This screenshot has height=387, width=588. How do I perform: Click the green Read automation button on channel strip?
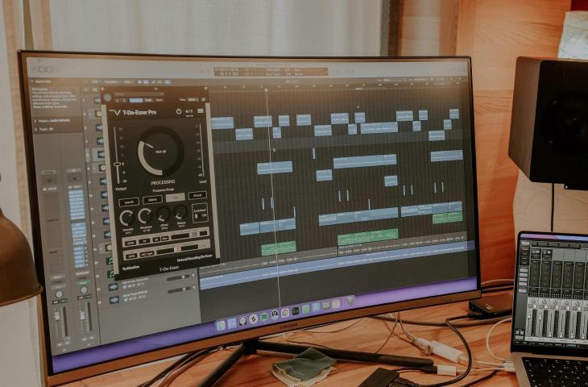pyautogui.click(x=83, y=283)
